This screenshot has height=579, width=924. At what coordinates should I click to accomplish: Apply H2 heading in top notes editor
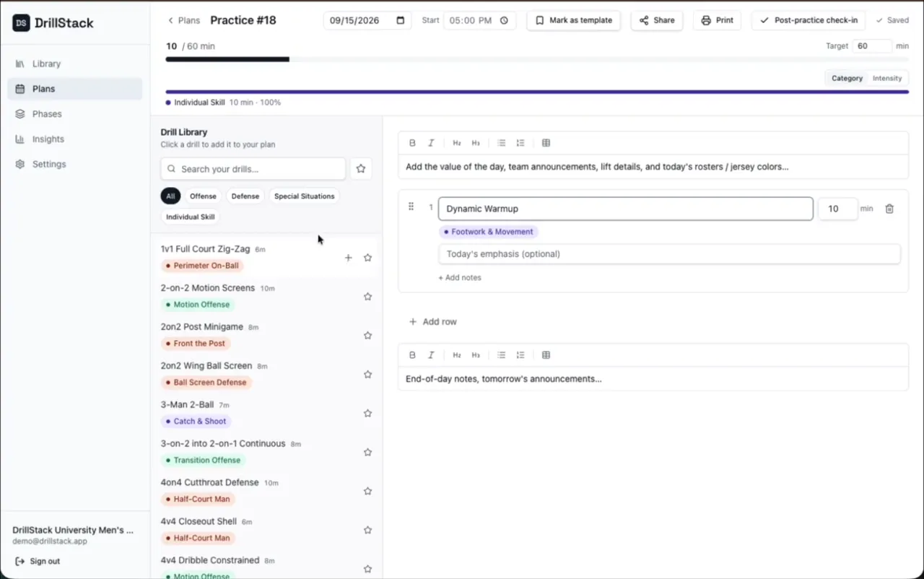[457, 143]
